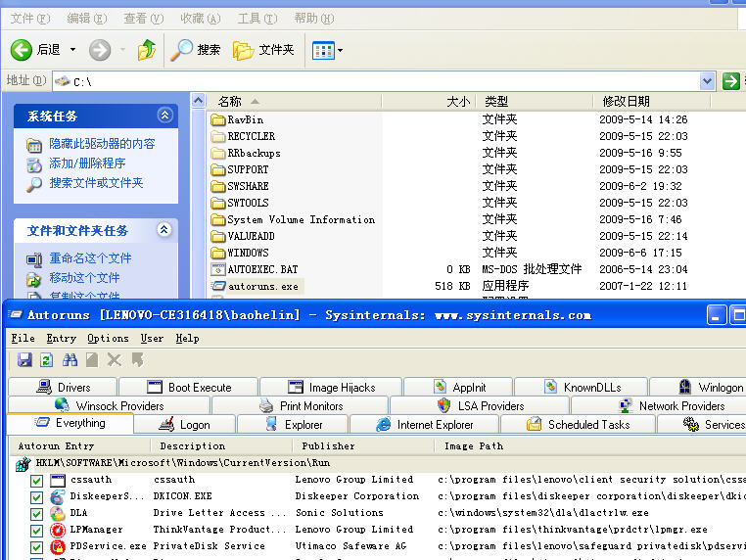The image size is (746, 560).
Task: Click the Save icon in Autoruns toolbar
Action: 24,360
